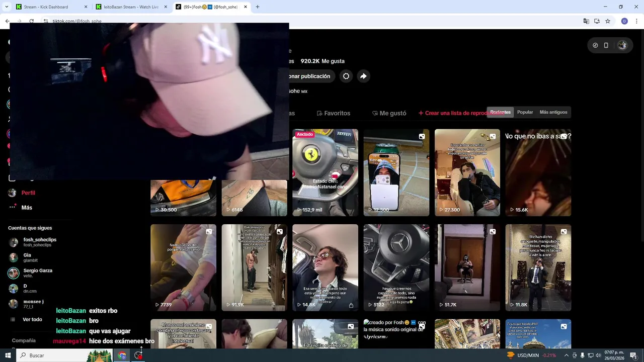Screen dimensions: 644x362
Task: Open the pinned Ferrari Estado civil video
Action: point(325,172)
